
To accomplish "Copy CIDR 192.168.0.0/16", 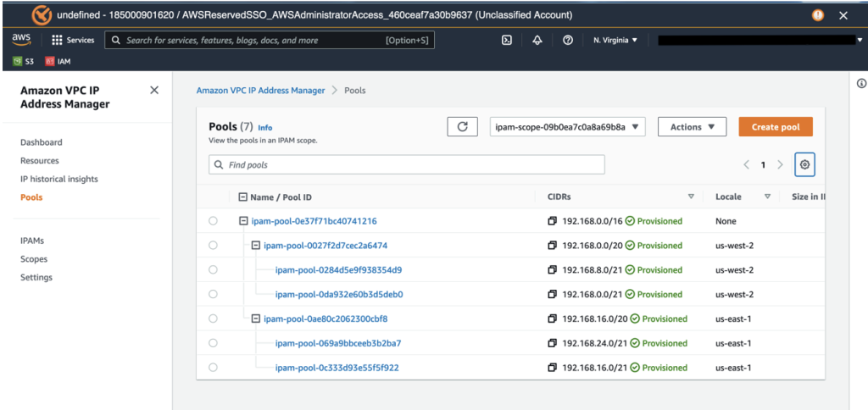I will (x=552, y=221).
